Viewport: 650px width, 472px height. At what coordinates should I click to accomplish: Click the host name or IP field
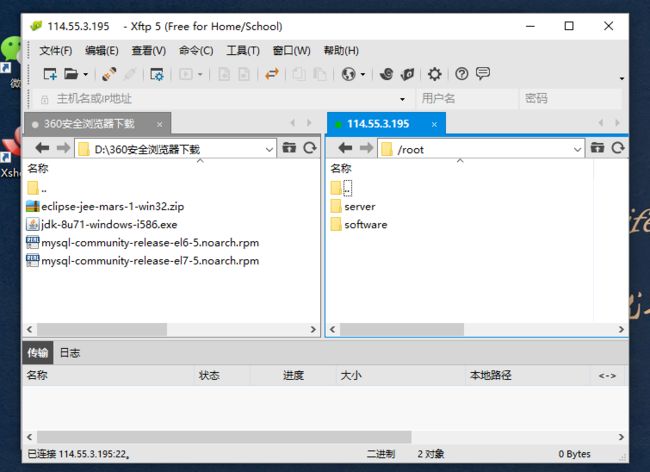tap(224, 99)
